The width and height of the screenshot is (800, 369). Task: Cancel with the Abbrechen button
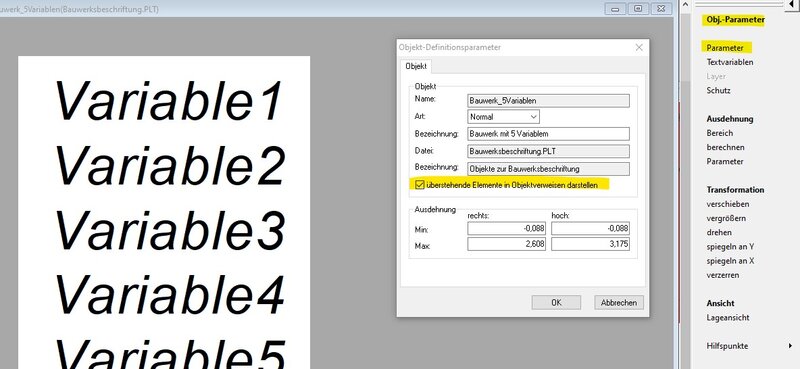coord(619,302)
